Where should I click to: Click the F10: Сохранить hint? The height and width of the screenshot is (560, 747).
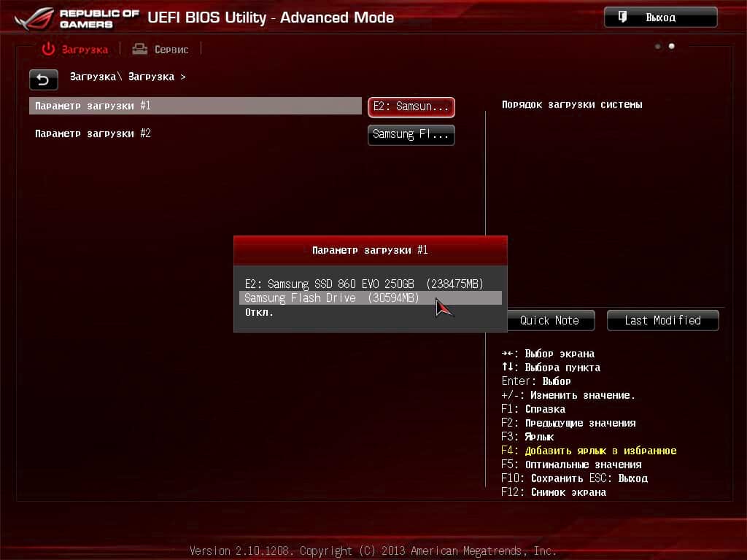click(543, 478)
